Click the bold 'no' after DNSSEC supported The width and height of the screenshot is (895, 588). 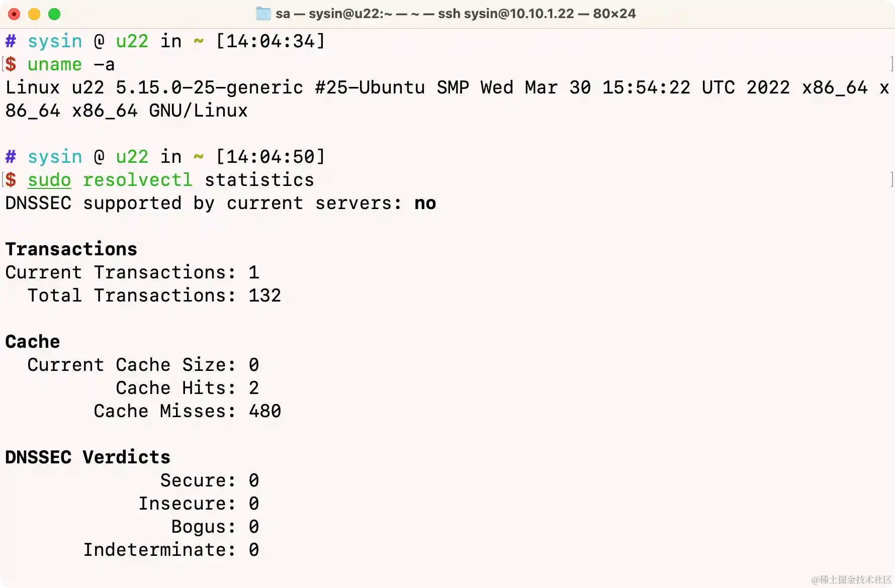425,203
